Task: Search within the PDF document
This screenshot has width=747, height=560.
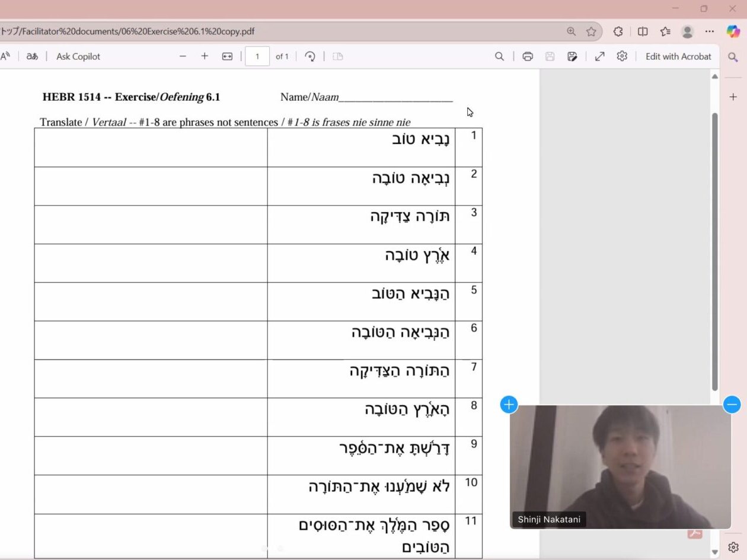Action: click(499, 56)
